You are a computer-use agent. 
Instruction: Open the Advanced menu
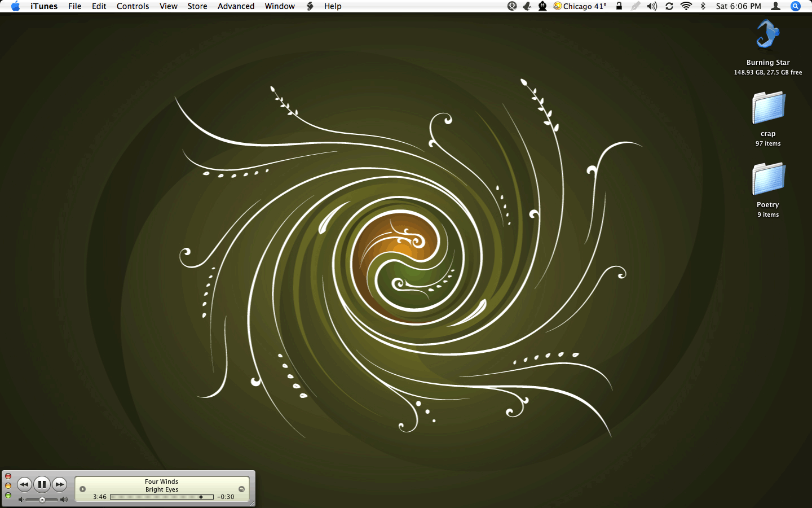click(236, 6)
